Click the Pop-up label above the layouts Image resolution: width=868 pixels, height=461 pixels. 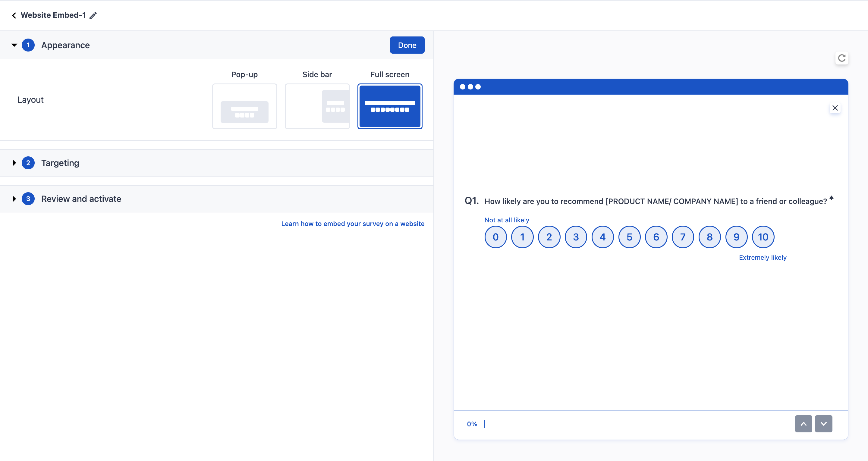tap(245, 74)
